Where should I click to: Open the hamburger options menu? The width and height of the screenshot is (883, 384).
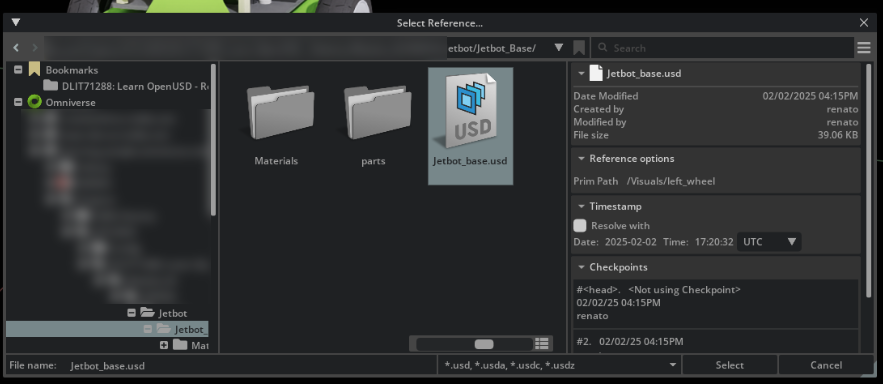pyautogui.click(x=863, y=48)
